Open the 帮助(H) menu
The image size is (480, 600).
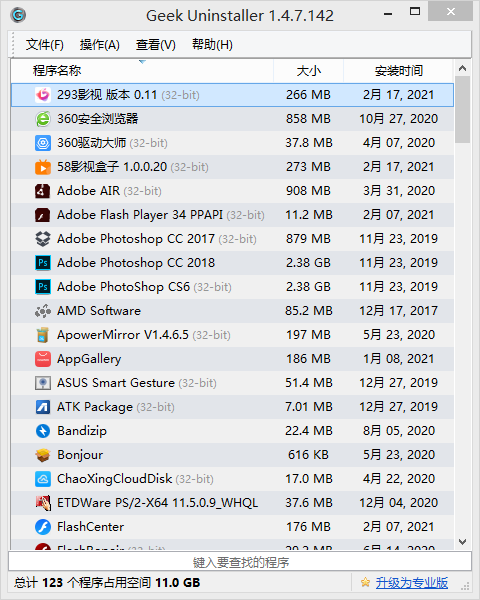[x=212, y=45]
